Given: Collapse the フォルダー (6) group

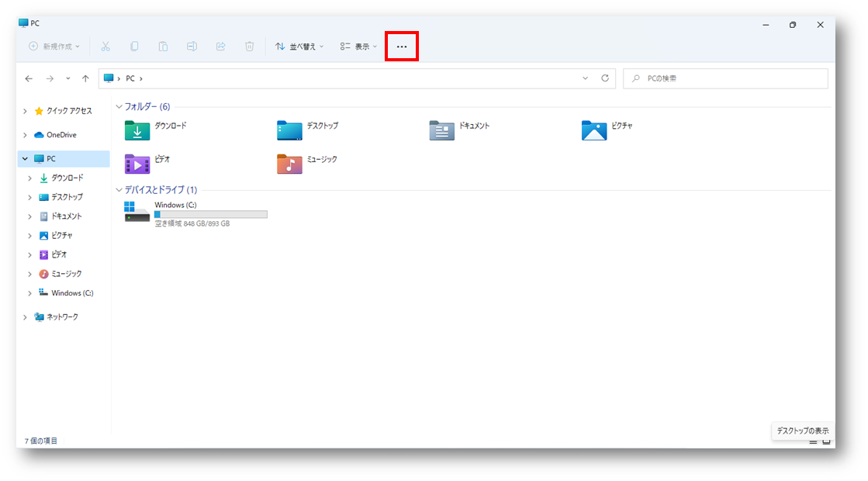Looking at the screenshot, I should [119, 107].
